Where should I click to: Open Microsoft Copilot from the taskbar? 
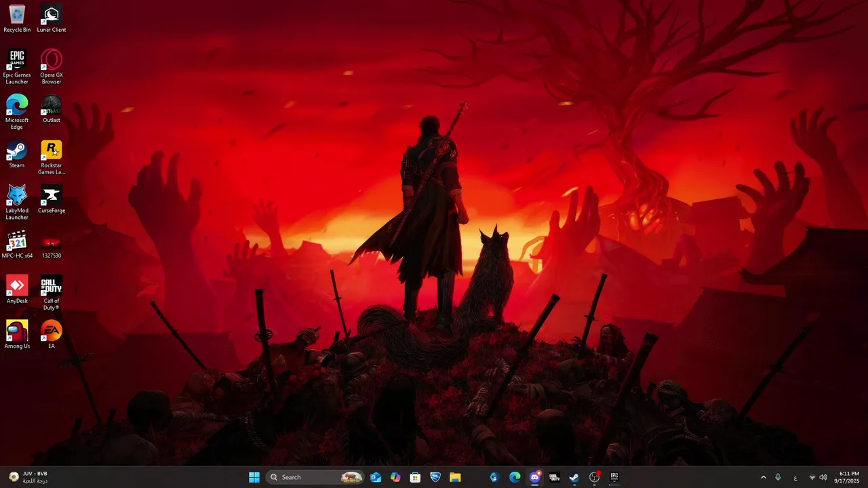click(x=395, y=477)
